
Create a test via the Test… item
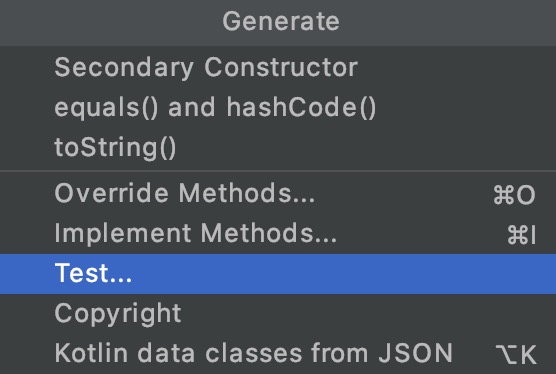point(278,274)
